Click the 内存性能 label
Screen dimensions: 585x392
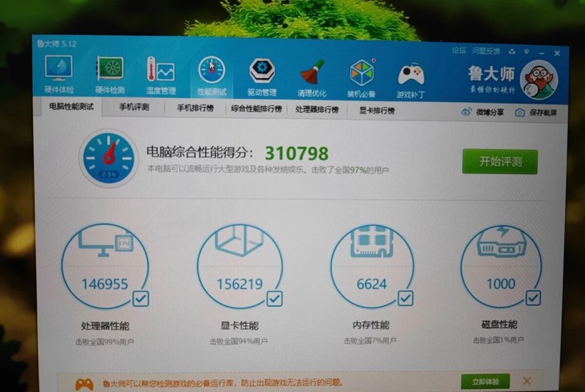click(x=371, y=325)
